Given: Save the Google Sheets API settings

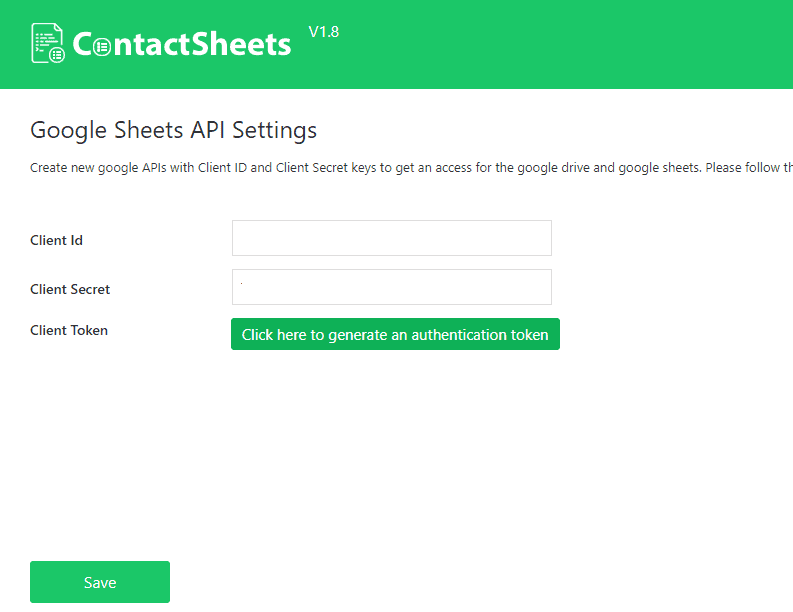Looking at the screenshot, I should tap(100, 582).
